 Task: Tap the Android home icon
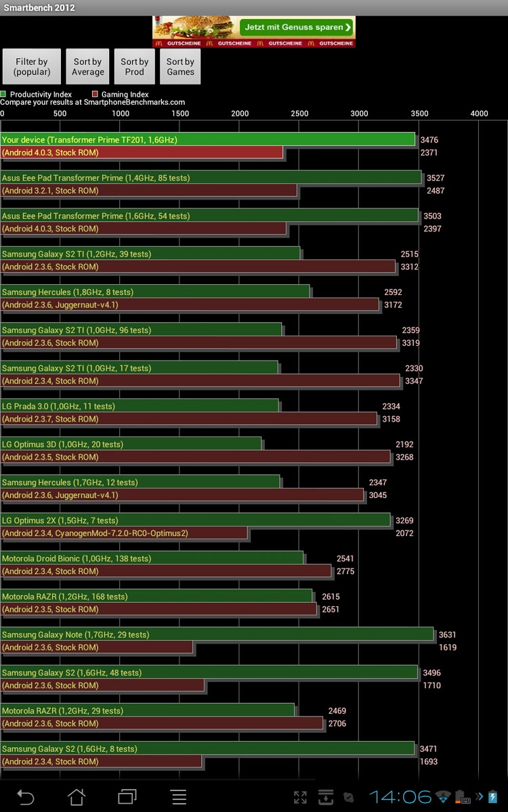pyautogui.click(x=77, y=797)
